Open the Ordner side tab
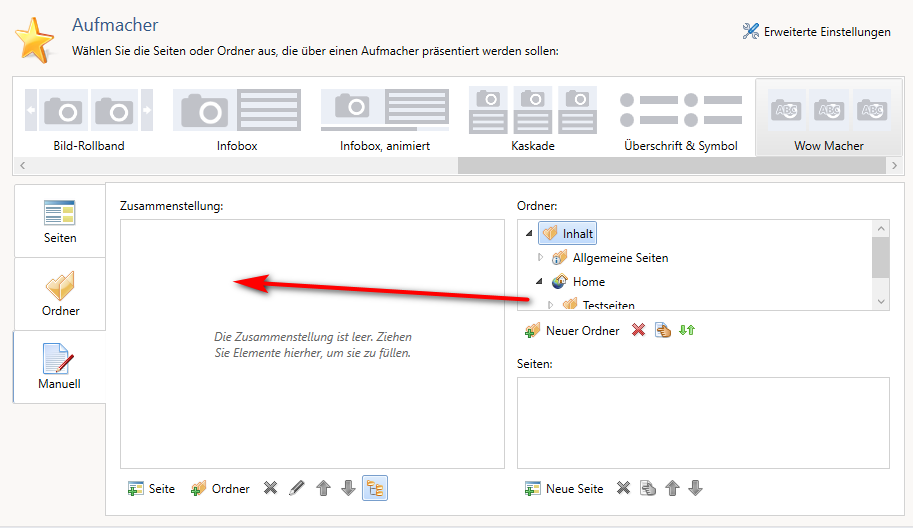Screen dimensions: 913x528 [60, 294]
